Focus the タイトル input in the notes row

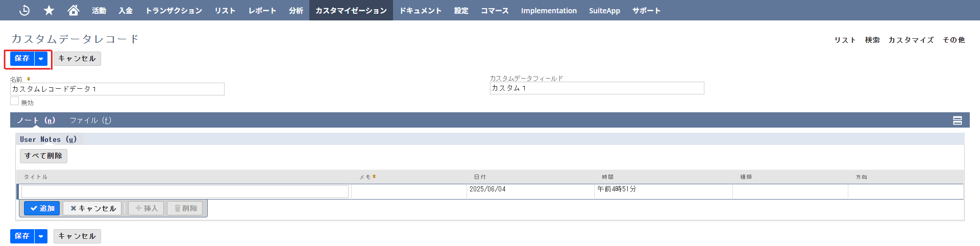[x=185, y=191]
